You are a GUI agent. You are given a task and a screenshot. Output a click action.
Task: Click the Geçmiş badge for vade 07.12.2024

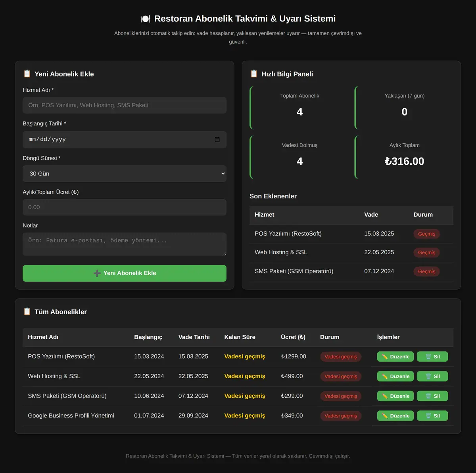[x=426, y=271]
